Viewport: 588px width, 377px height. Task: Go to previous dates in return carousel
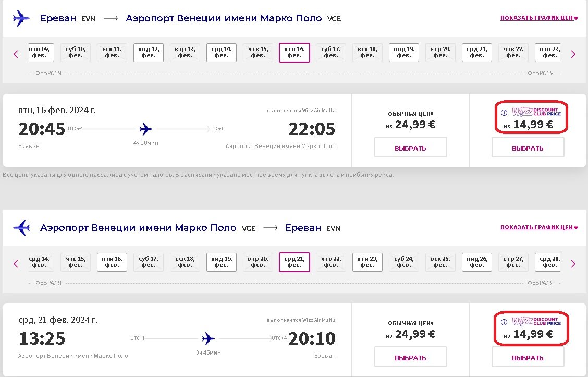click(16, 264)
